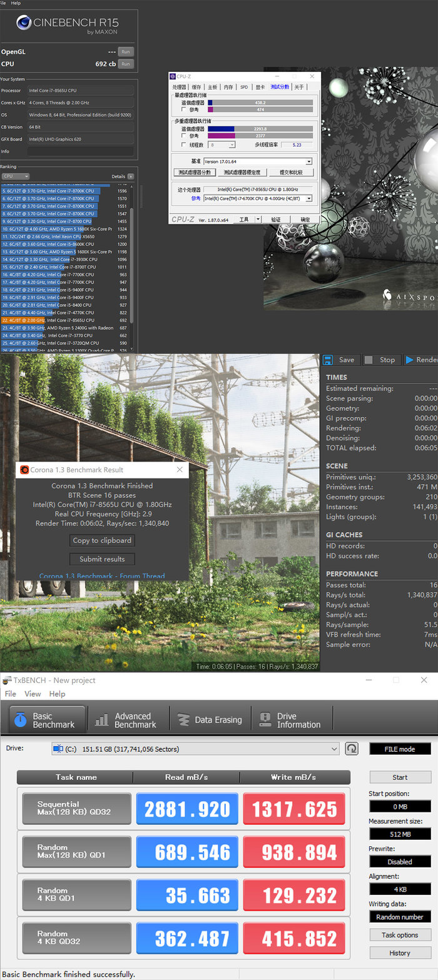Screen dimensions: 438x980
Task: Click the FILE mode field
Action: [x=400, y=749]
